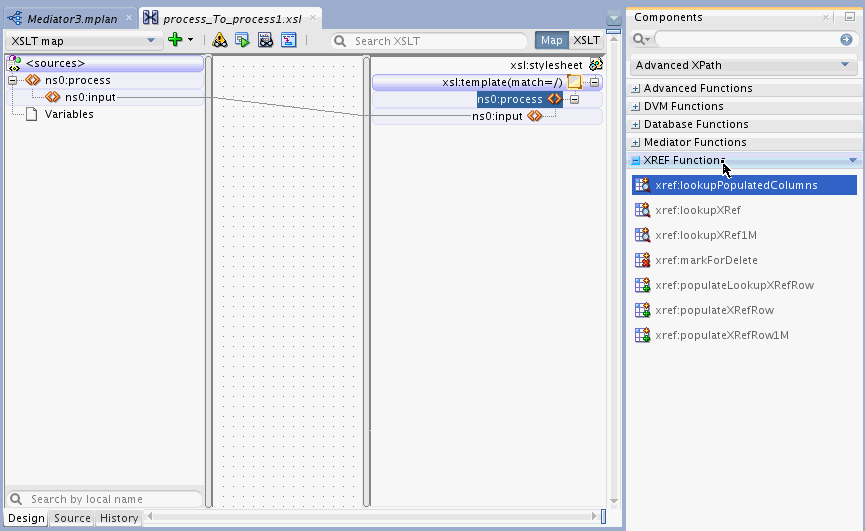Screen dimensions: 865x531
Task: Click the horizontal scrollbar at the bottom
Action: tap(373, 516)
